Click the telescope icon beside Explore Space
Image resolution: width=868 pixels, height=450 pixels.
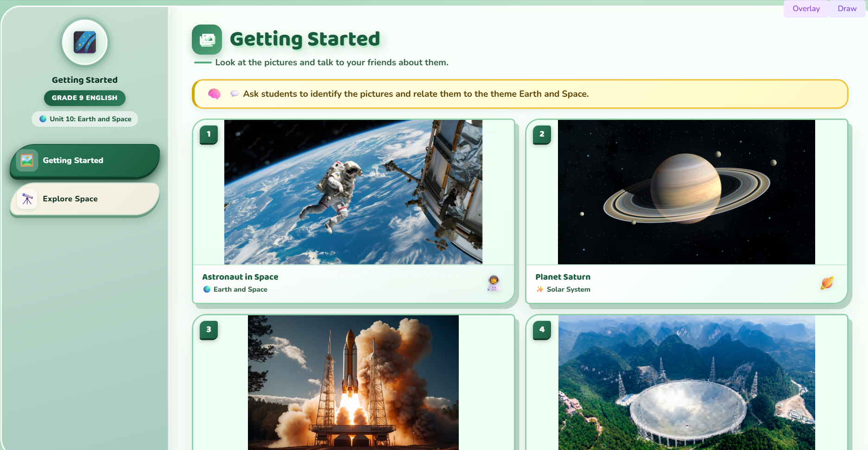(x=27, y=199)
